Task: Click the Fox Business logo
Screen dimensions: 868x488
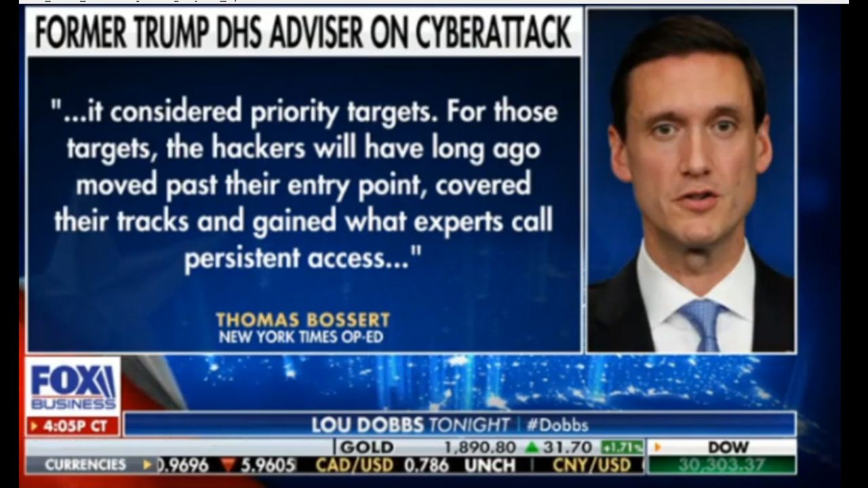Action: coord(73,386)
